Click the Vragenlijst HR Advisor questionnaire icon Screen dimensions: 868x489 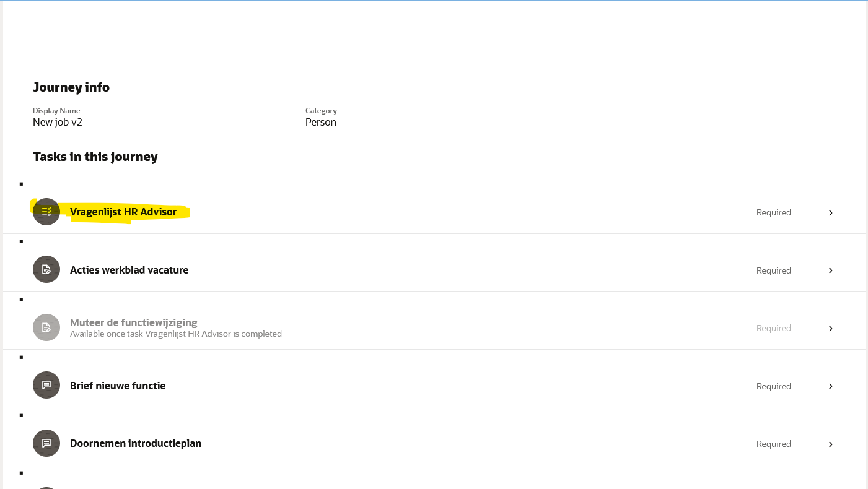click(46, 212)
